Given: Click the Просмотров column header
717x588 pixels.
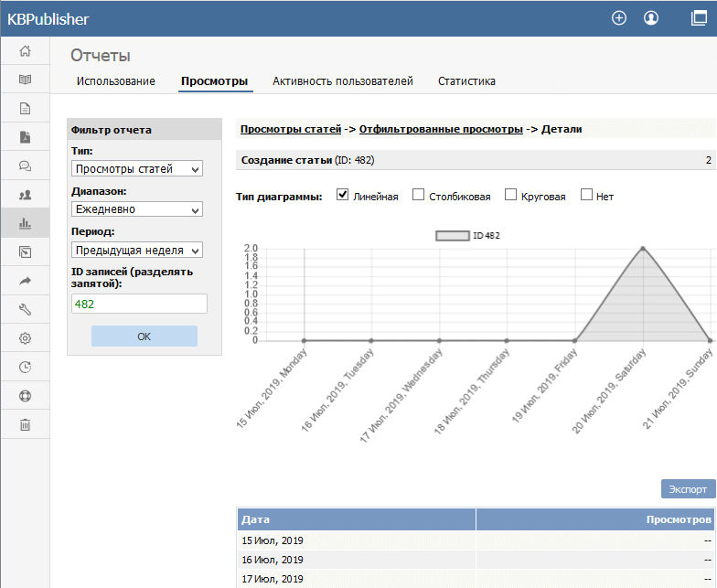Looking at the screenshot, I should point(595,519).
